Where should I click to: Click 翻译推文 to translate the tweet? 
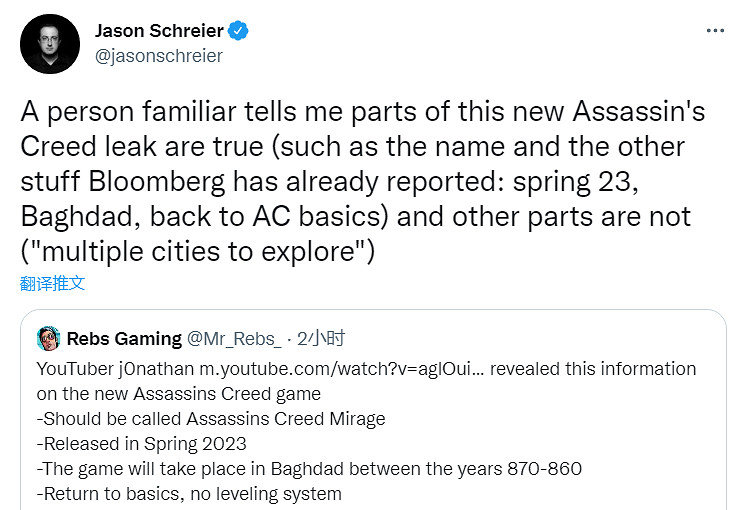[x=53, y=283]
